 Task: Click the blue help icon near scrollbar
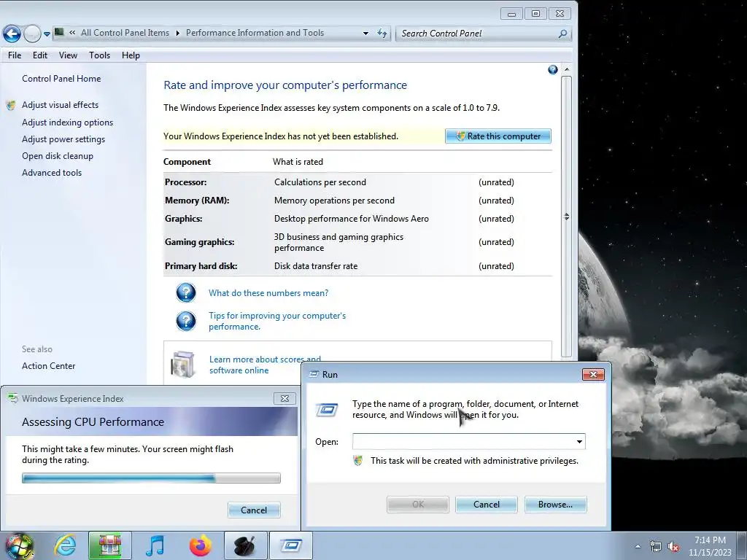[553, 70]
